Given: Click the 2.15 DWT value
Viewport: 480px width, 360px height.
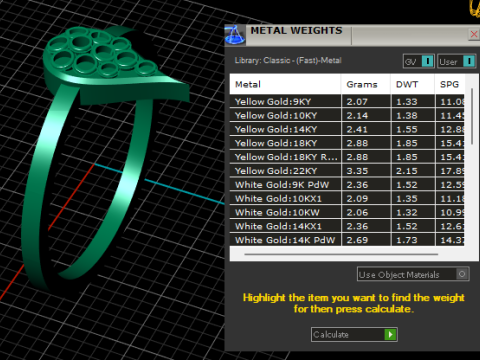Looking at the screenshot, I should pyautogui.click(x=407, y=171).
